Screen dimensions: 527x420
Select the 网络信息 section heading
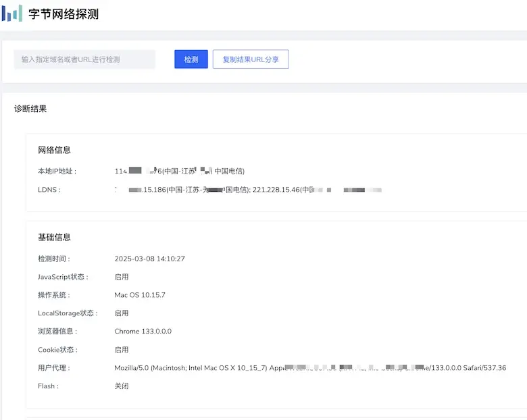pyautogui.click(x=54, y=150)
